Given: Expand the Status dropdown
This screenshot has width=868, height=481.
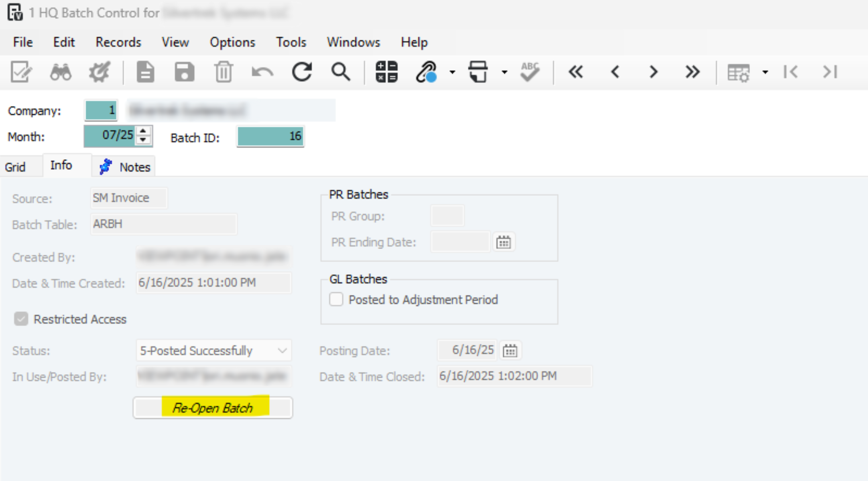Looking at the screenshot, I should tap(282, 351).
